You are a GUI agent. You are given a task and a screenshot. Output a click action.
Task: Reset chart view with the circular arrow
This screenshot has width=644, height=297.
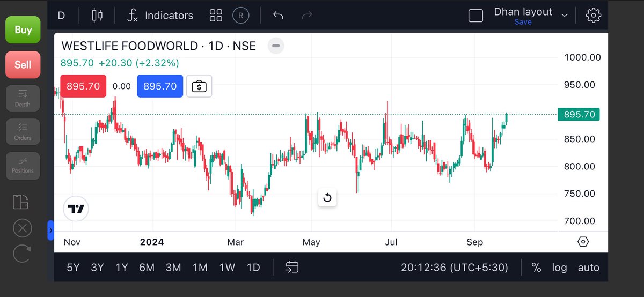[327, 198]
